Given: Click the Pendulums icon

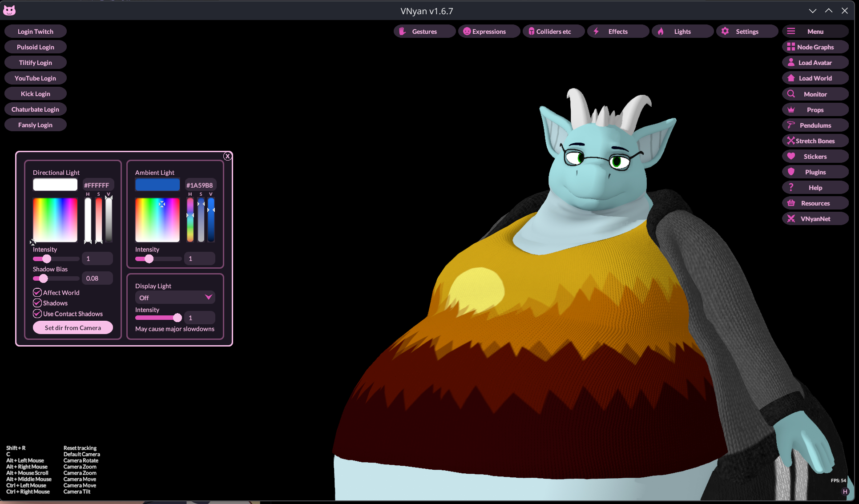Looking at the screenshot, I should point(791,125).
